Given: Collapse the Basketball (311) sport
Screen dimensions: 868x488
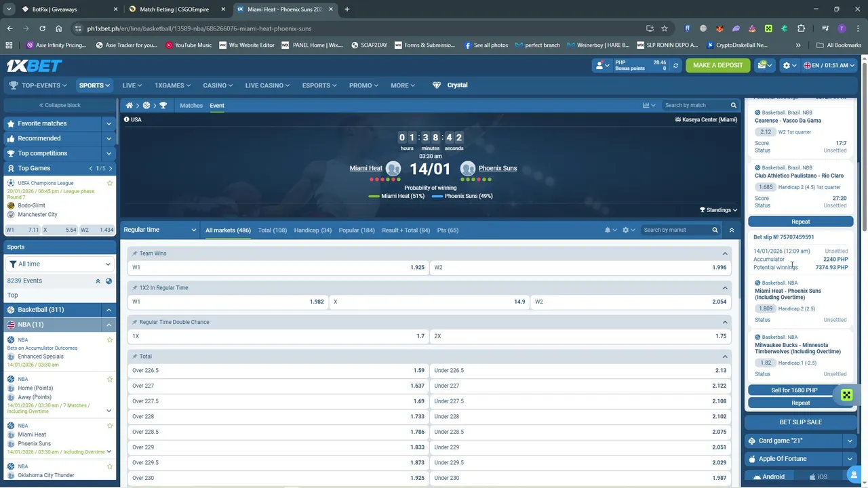Looking at the screenshot, I should coord(108,310).
